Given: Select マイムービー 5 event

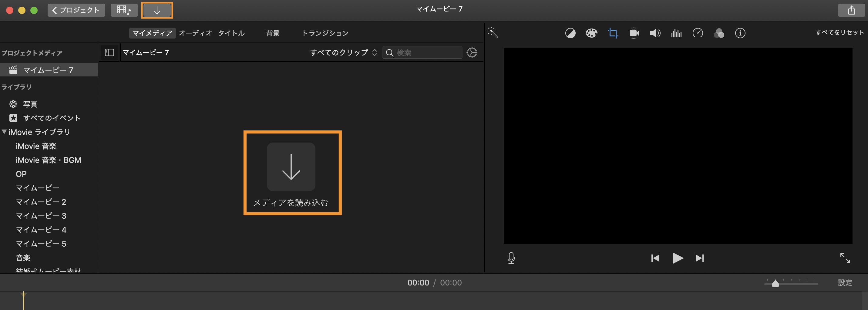Looking at the screenshot, I should (x=41, y=244).
